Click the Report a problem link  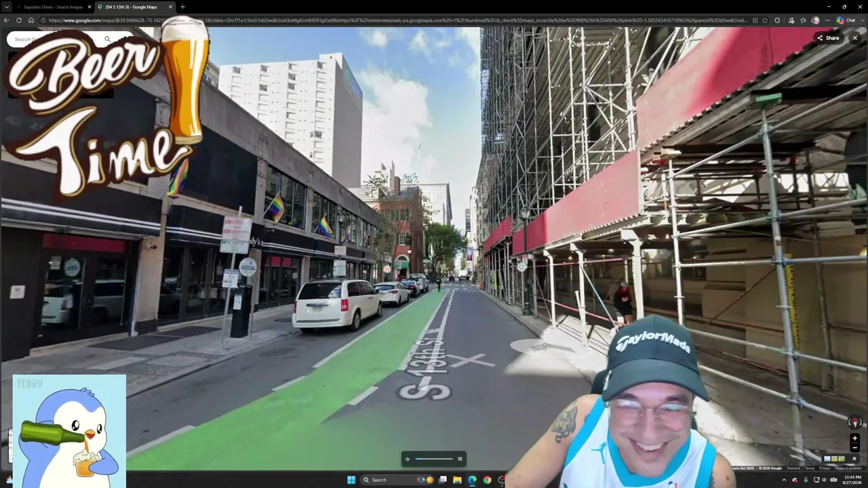point(848,468)
